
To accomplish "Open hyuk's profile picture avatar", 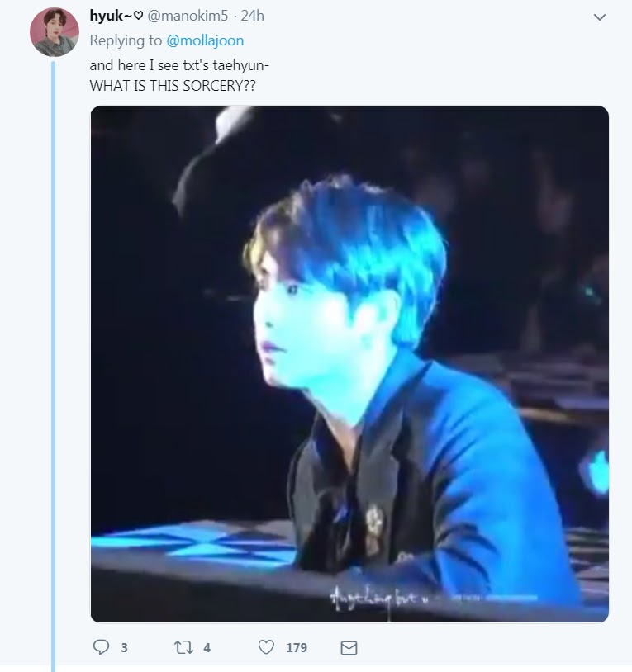I will (55, 32).
